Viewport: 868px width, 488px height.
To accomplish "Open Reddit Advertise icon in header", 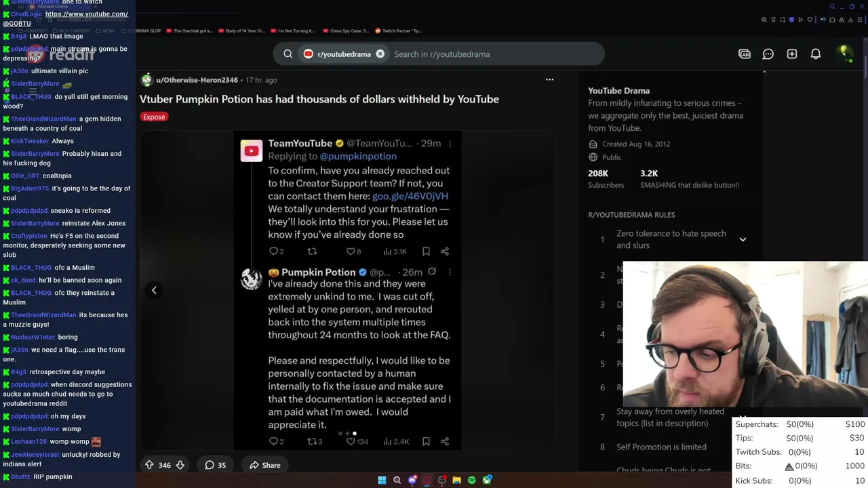I will pos(745,54).
